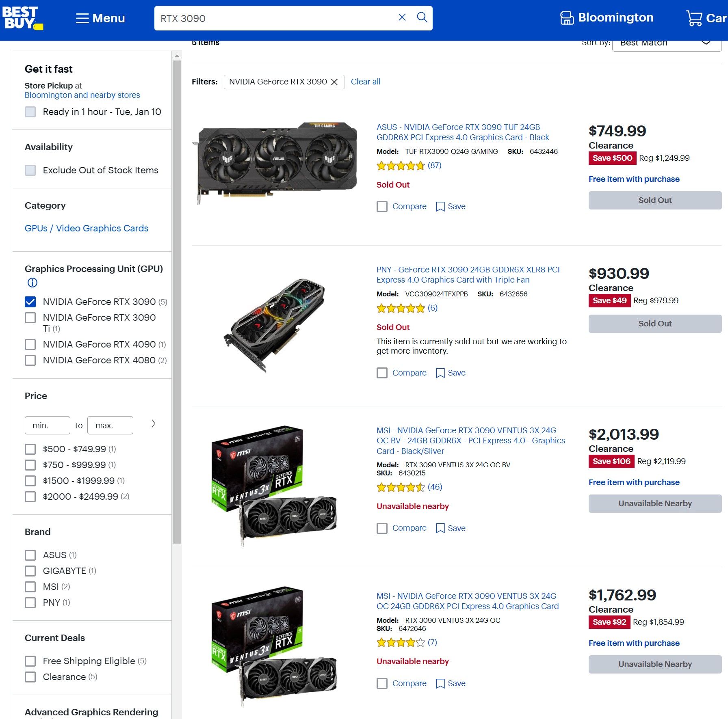This screenshot has width=728, height=719.
Task: Apply price range with arrow chevron
Action: (153, 423)
